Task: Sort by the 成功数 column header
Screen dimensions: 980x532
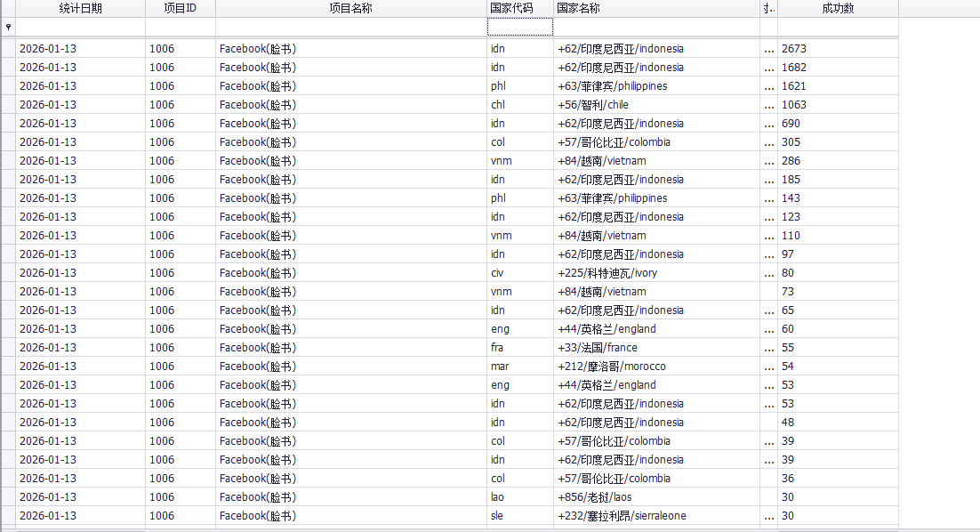Action: (838, 8)
